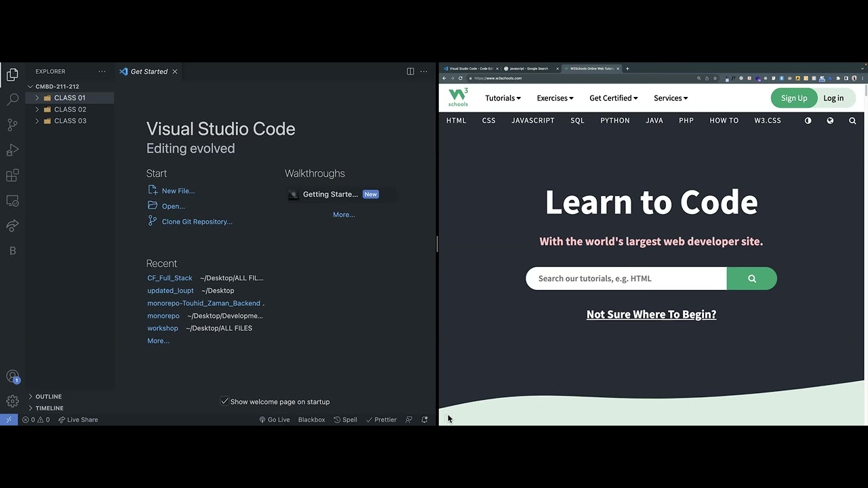
Task: Open Run and Debug view
Action: [x=12, y=150]
